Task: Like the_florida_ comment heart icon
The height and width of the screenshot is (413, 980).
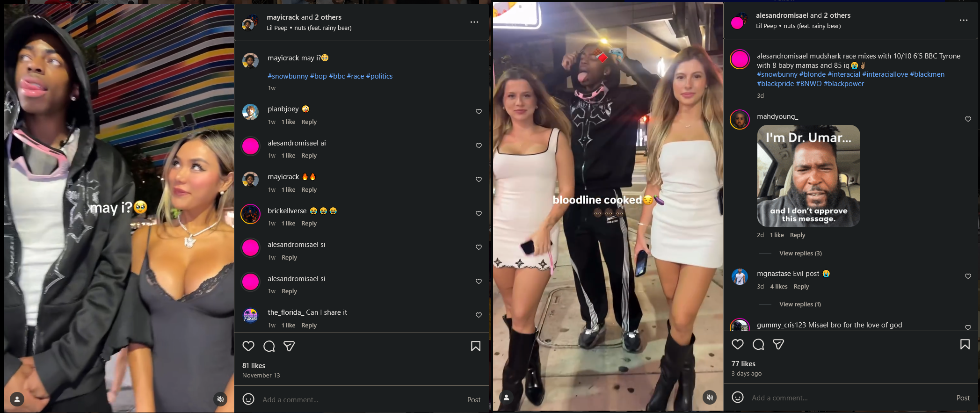Action: point(479,315)
